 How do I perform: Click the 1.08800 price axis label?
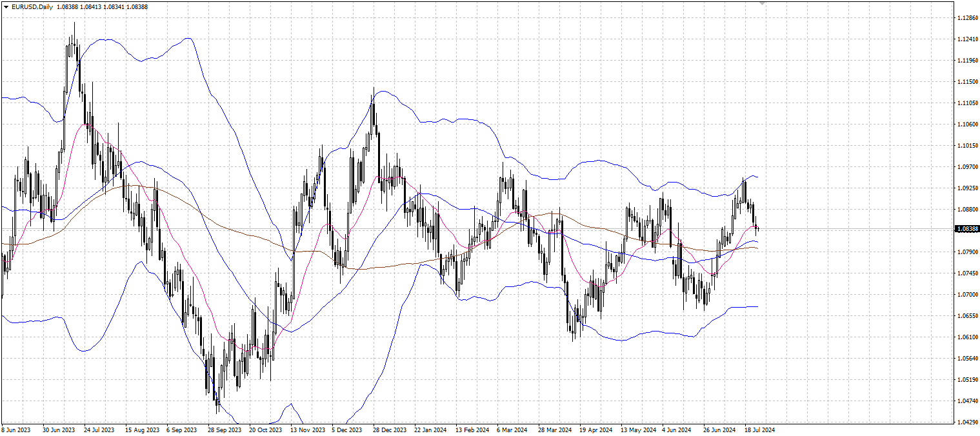(x=968, y=210)
